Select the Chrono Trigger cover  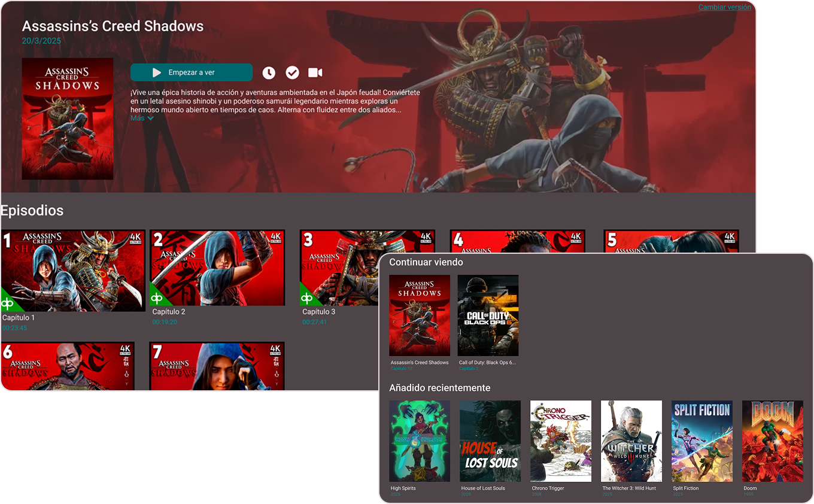[x=560, y=441]
